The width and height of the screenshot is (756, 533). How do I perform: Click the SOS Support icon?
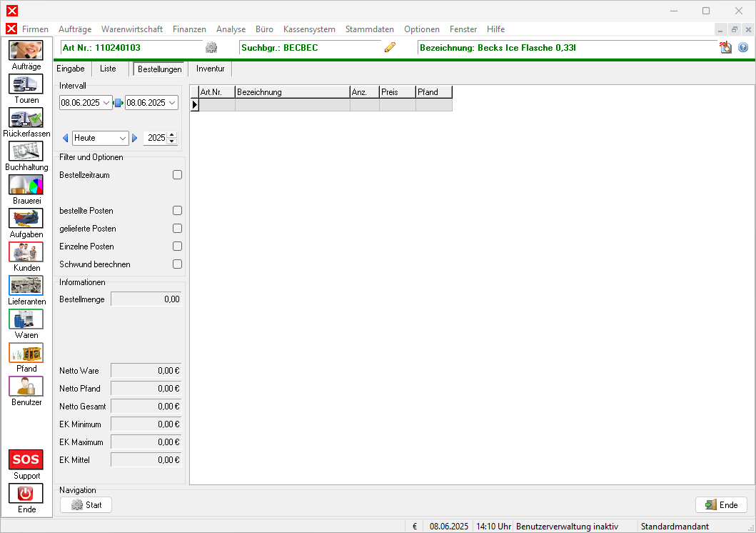26,459
